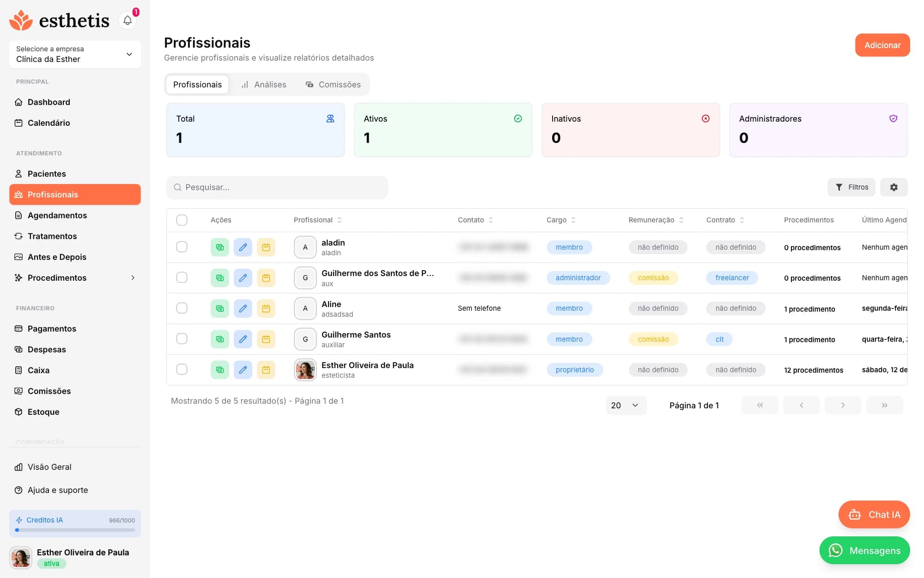Sort table by Cargo column

point(561,220)
